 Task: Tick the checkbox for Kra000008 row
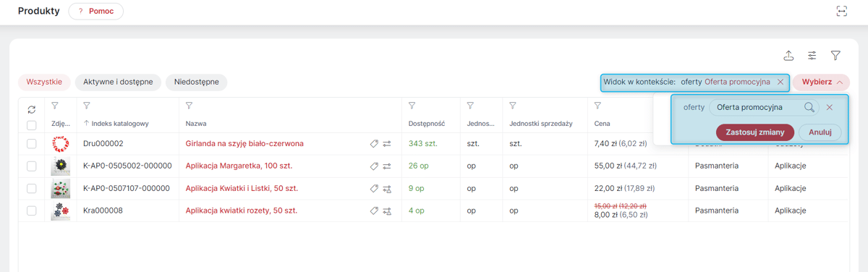(x=32, y=211)
